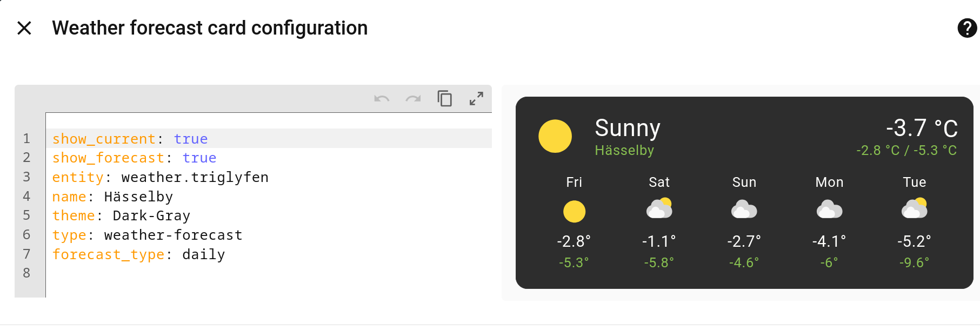Click the redo arrow in editor toolbar
This screenshot has width=980, height=331.
click(x=413, y=99)
